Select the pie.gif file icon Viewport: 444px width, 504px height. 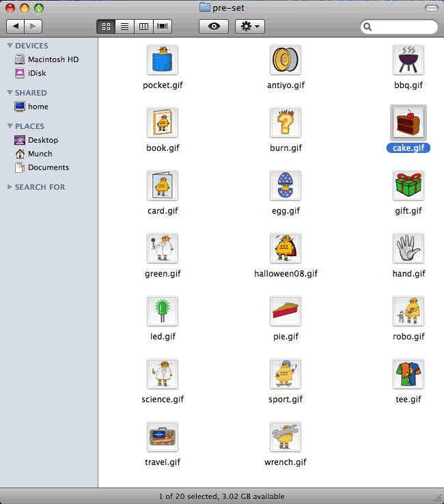(286, 311)
